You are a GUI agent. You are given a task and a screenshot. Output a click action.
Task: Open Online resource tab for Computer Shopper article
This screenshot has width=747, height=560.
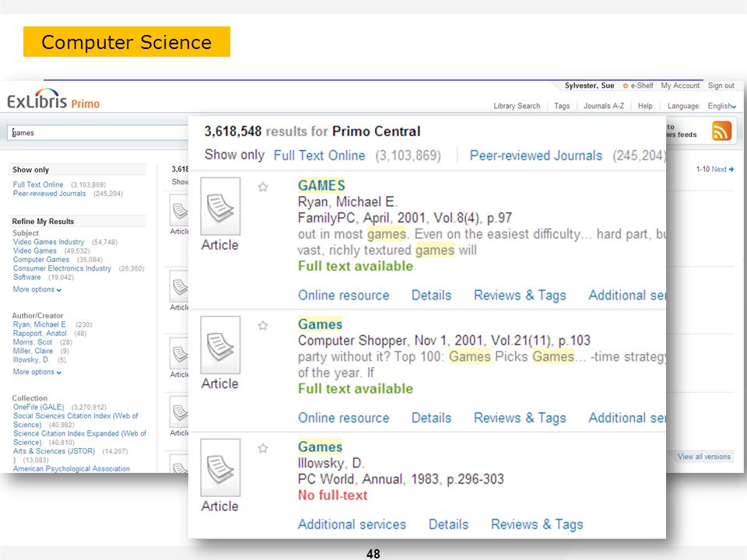(x=343, y=418)
